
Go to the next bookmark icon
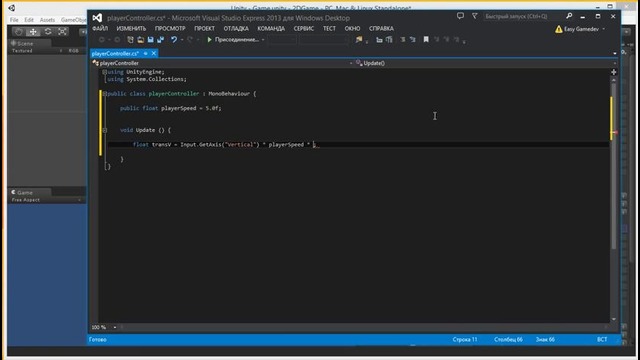click(x=447, y=40)
